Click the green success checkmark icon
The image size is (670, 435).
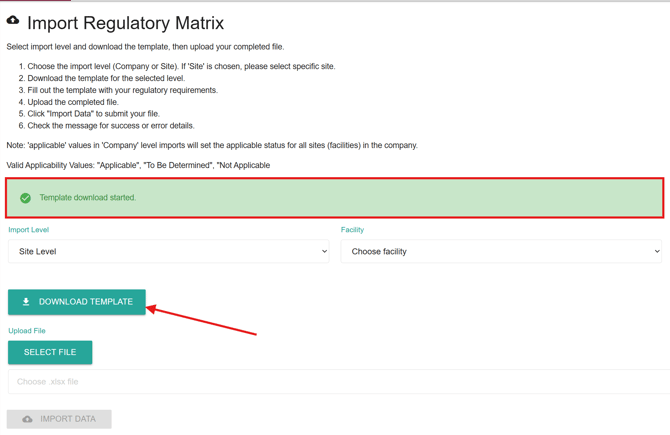click(x=25, y=198)
